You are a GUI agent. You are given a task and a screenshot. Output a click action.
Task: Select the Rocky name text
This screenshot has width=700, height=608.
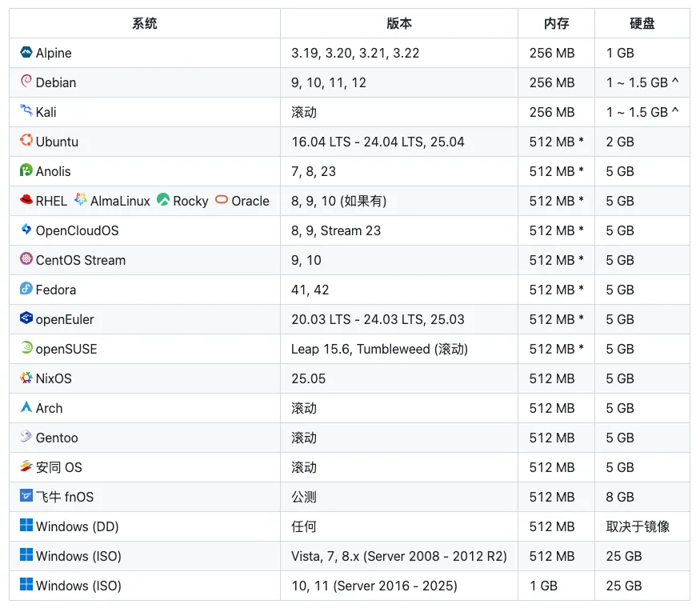pyautogui.click(x=190, y=202)
